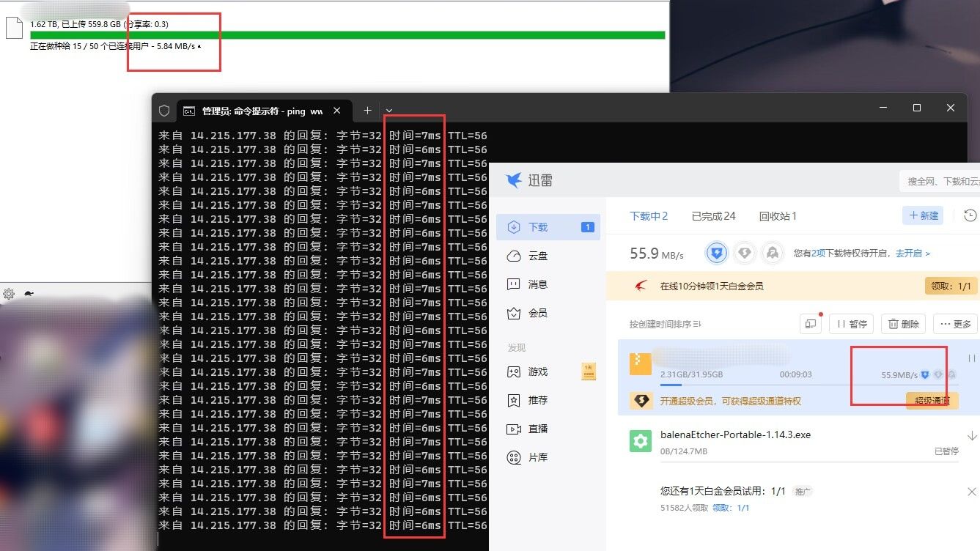Click the Xunlei search input field
The width and height of the screenshot is (980, 551).
[941, 181]
